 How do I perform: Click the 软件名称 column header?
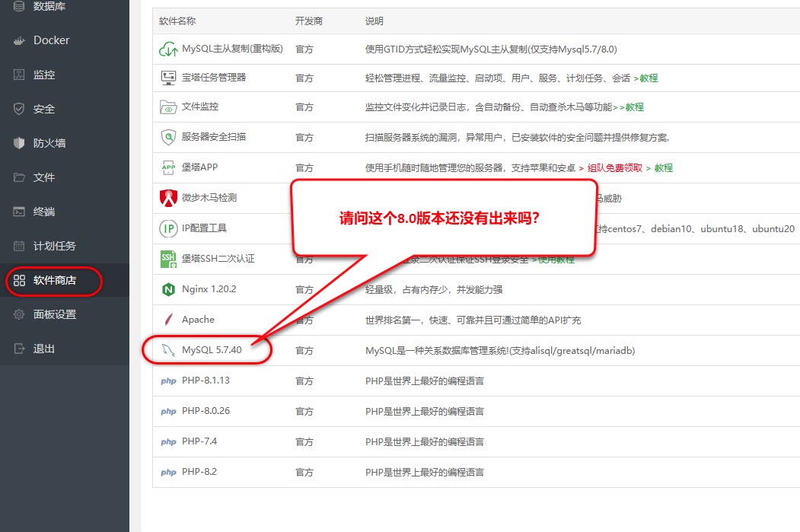tap(177, 21)
